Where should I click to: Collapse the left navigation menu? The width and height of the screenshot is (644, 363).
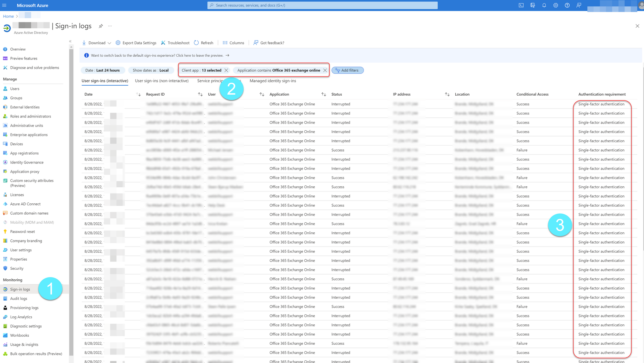pos(70,41)
